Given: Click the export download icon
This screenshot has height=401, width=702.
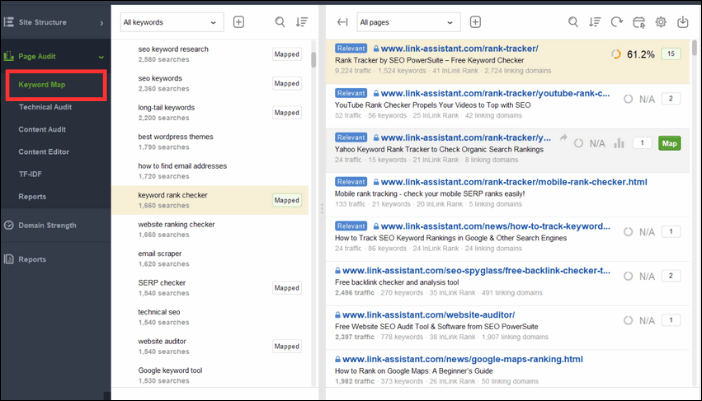Looking at the screenshot, I should click(682, 22).
